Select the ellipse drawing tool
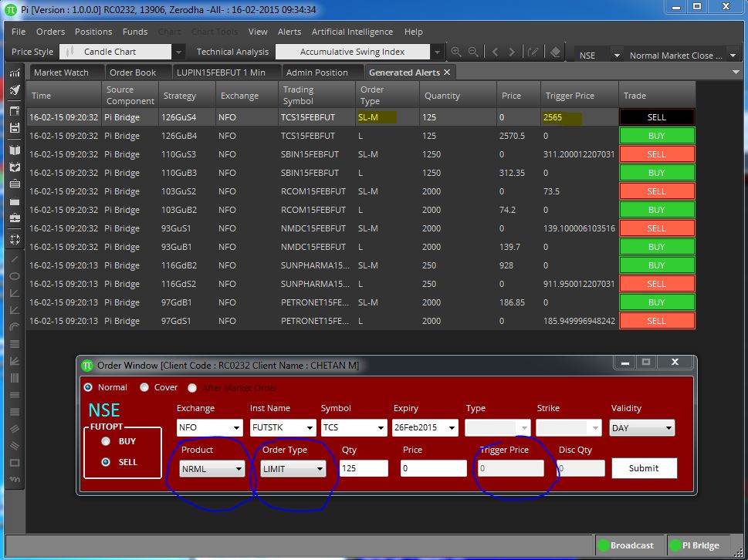 (x=15, y=276)
